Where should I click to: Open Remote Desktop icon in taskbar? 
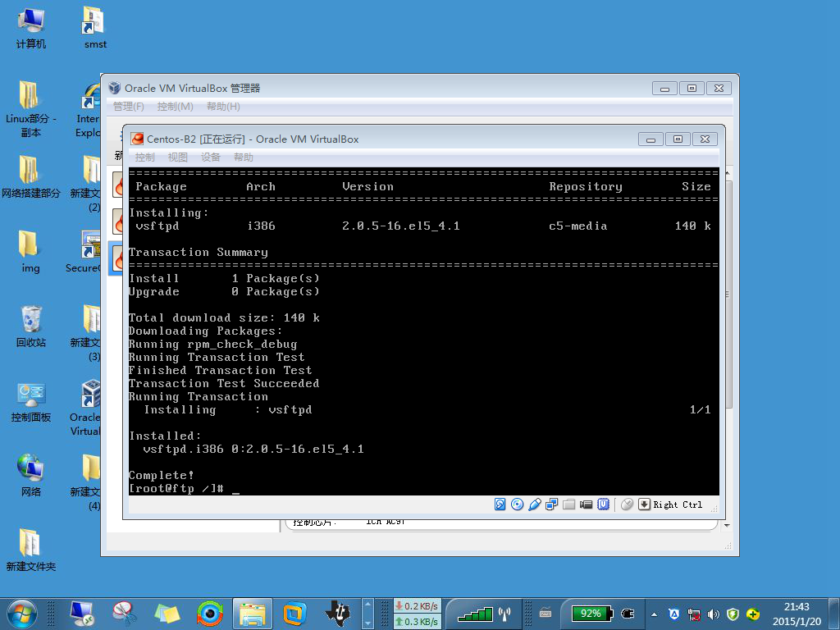pyautogui.click(x=81, y=614)
